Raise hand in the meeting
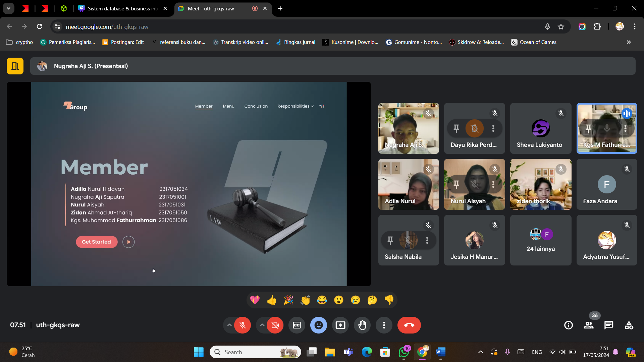 coord(362,325)
